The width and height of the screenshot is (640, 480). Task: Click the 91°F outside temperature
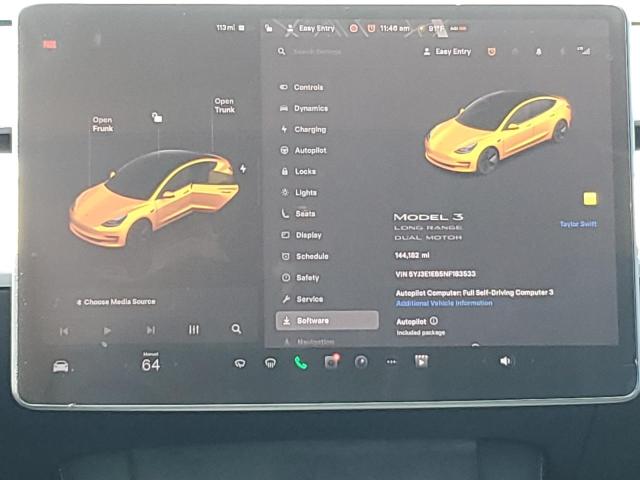coord(436,29)
